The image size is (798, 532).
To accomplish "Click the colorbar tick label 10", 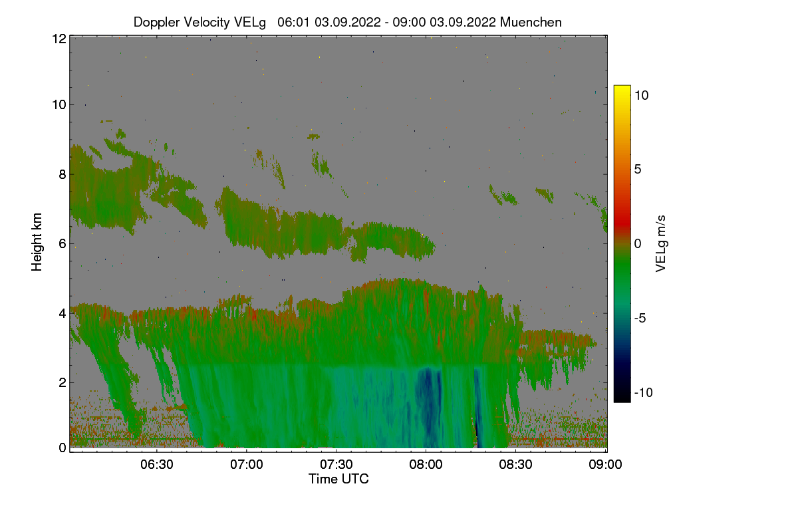I will 642,95.
